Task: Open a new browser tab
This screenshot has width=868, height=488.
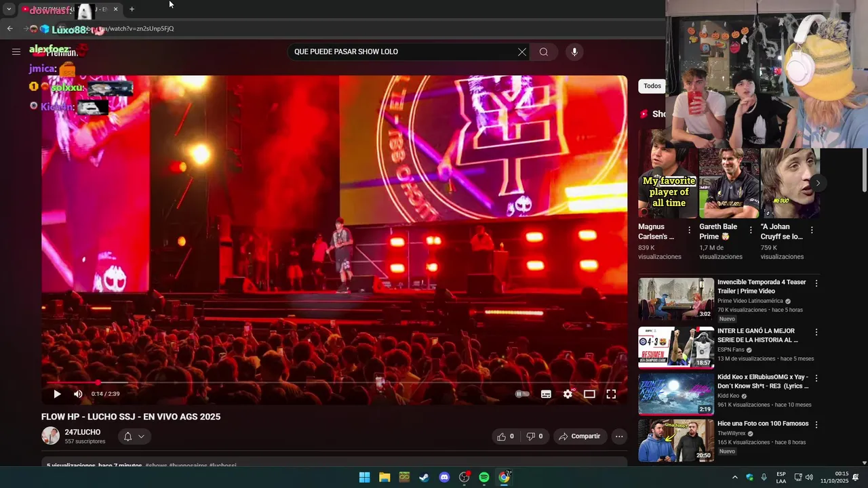Action: (x=132, y=9)
